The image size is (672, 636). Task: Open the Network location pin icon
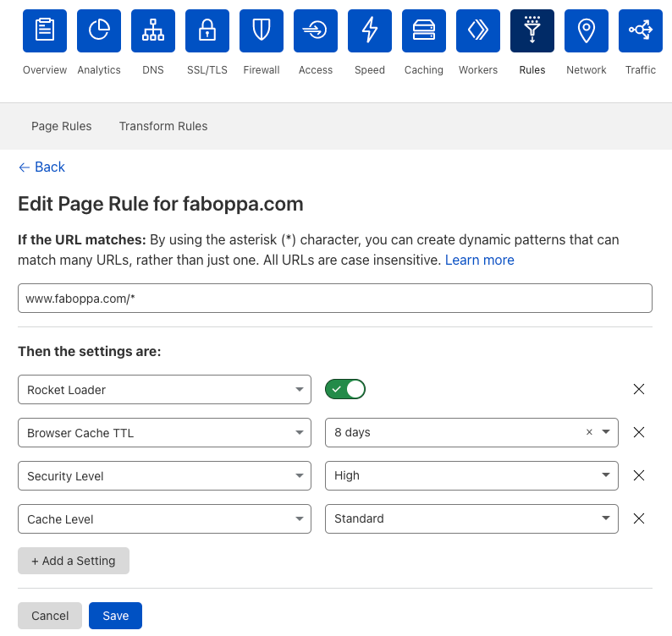(587, 30)
